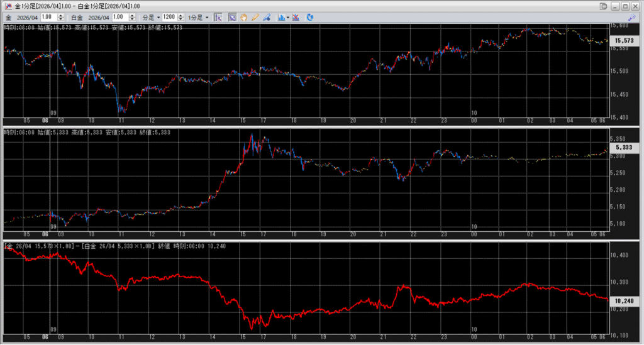The image size is (644, 345).
Task: Select the pencil trendline drawing tool
Action: (255, 18)
